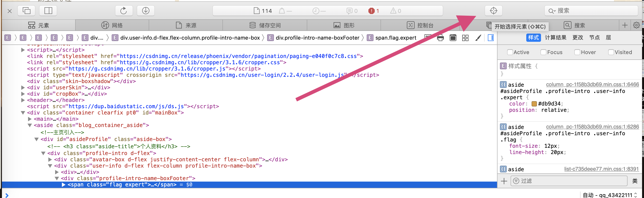
Task: Toggle 类 classes button
Action: point(635,181)
